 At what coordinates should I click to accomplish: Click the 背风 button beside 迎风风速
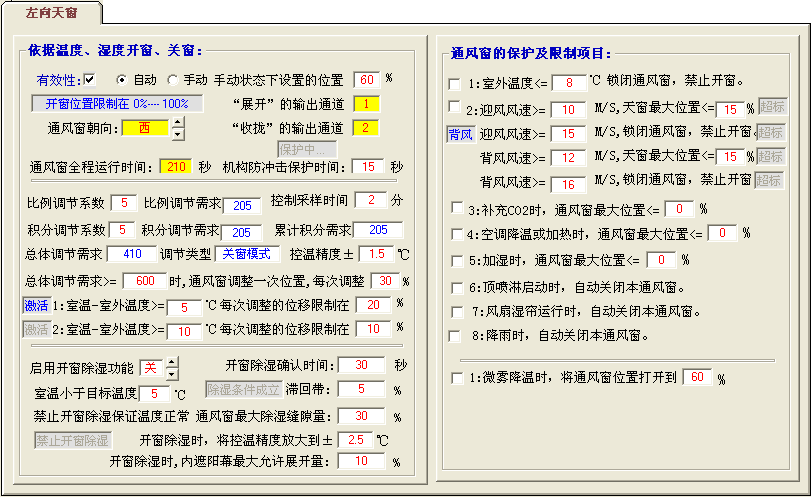point(460,133)
